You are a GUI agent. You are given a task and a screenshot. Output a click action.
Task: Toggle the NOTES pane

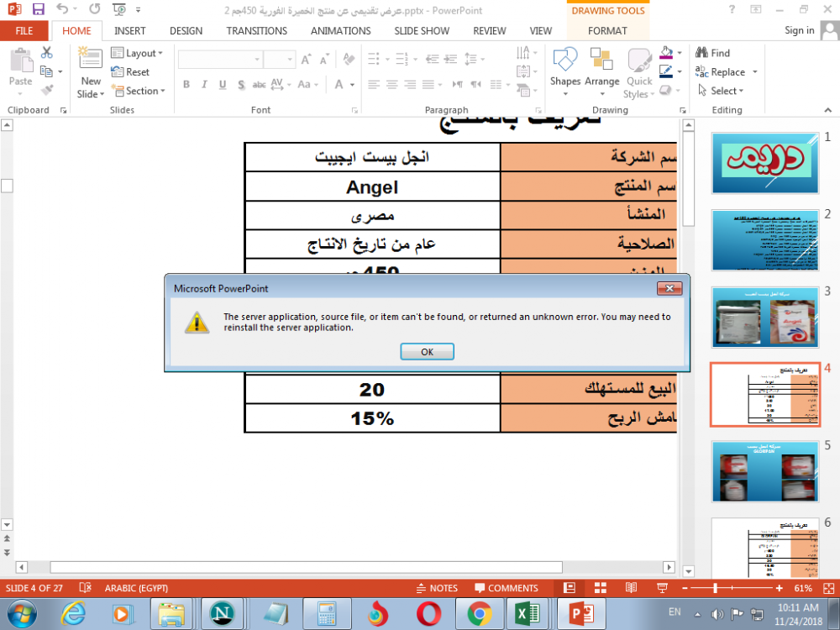pos(437,588)
